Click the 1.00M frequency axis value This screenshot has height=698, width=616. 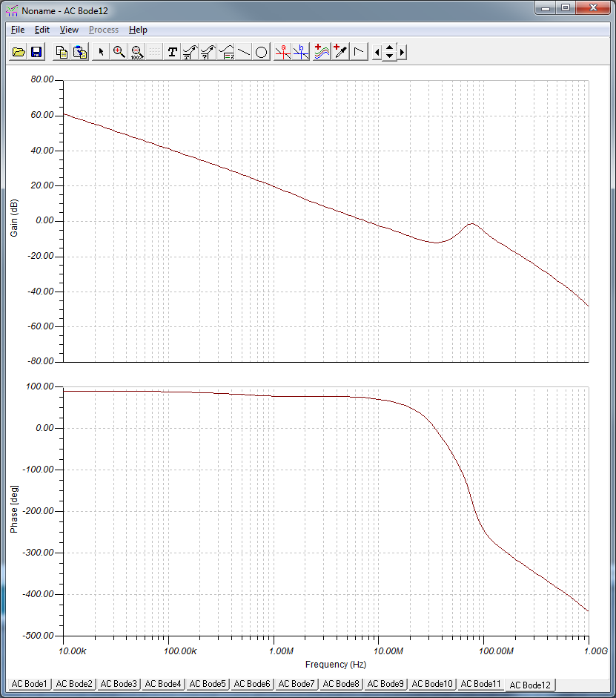pos(281,651)
